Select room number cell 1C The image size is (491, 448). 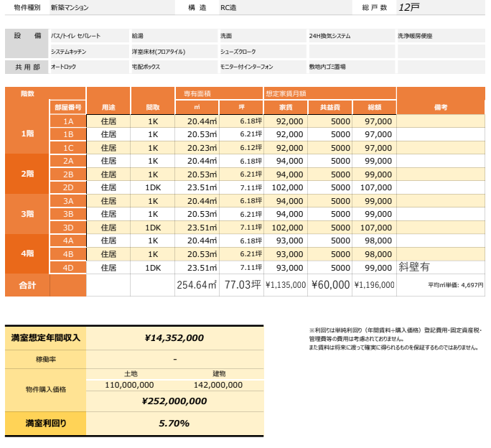(x=68, y=148)
